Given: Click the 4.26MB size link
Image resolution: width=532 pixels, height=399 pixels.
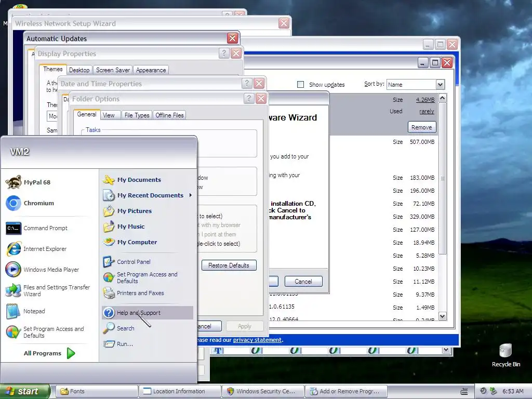Looking at the screenshot, I should click(425, 100).
